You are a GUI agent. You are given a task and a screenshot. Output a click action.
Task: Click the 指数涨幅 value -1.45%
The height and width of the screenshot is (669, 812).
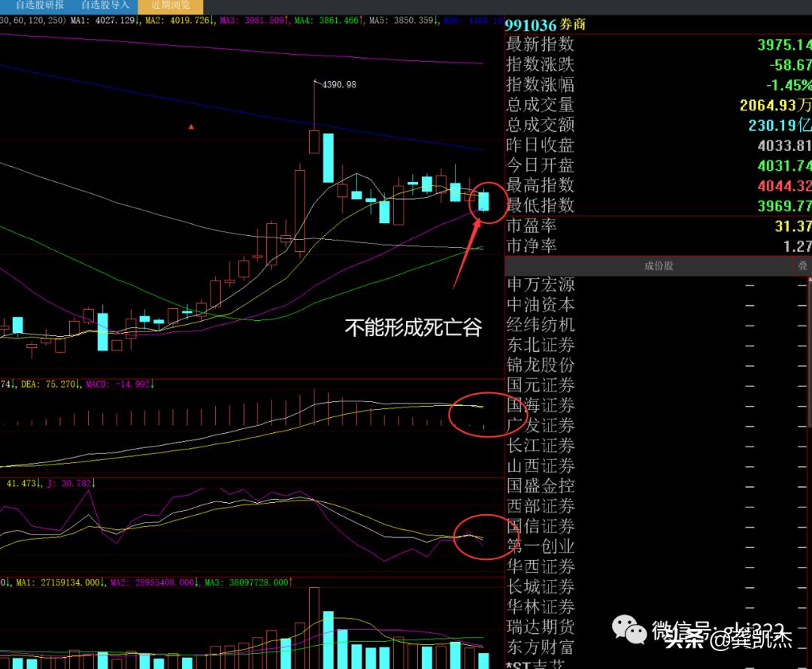click(789, 86)
